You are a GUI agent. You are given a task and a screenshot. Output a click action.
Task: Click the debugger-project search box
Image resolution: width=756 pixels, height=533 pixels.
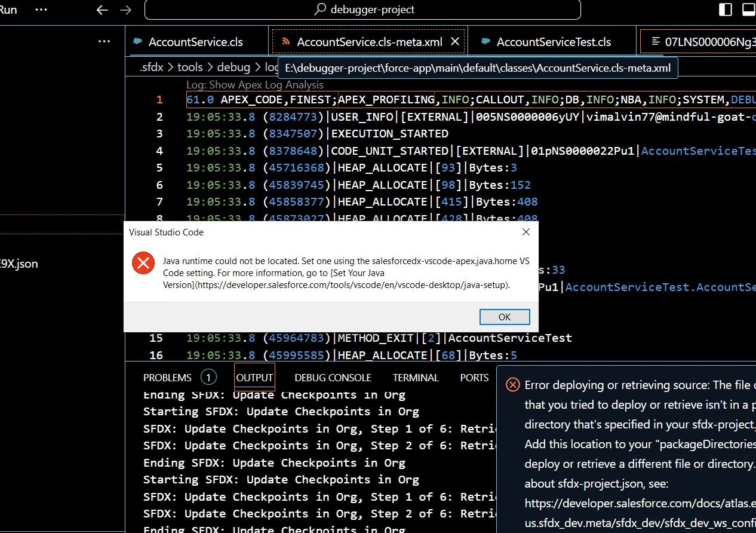(362, 10)
